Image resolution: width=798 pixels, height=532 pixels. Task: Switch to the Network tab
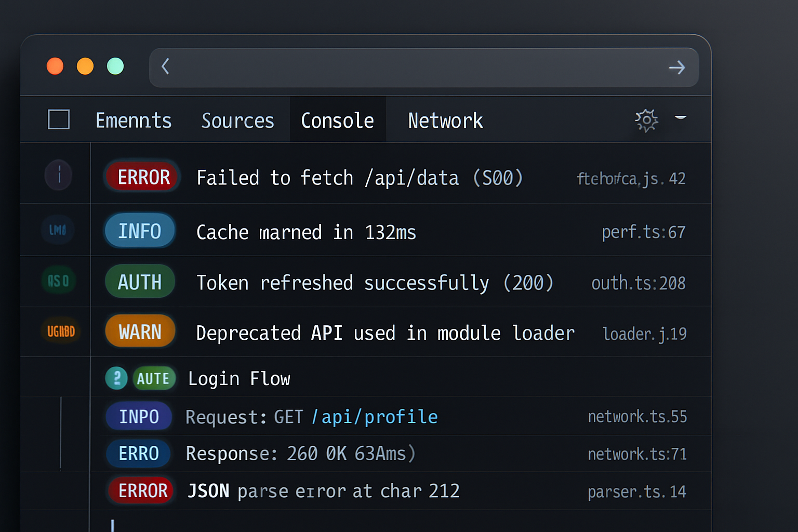(x=445, y=120)
